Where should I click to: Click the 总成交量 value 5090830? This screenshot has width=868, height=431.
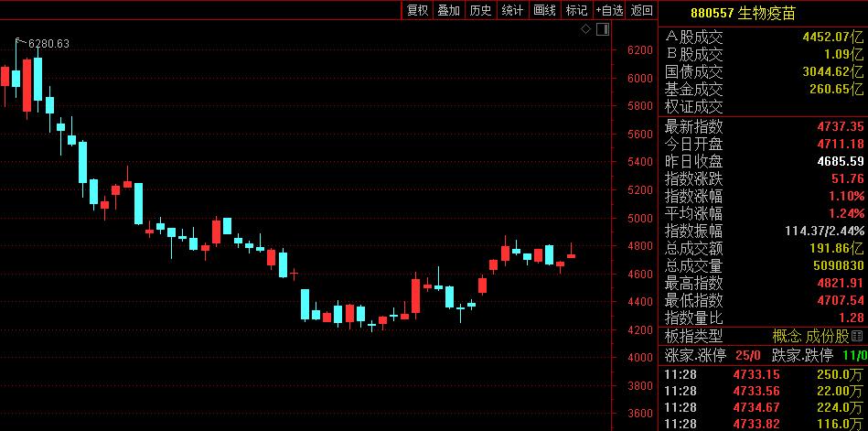point(839,265)
